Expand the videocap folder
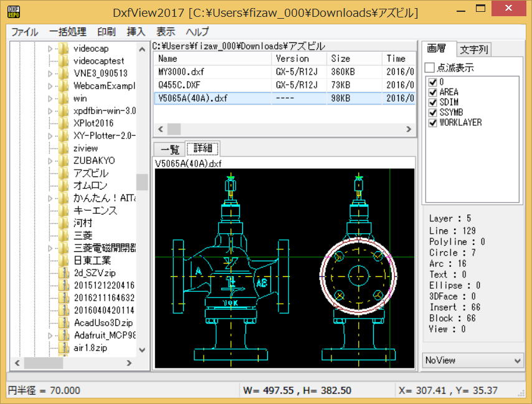 pyautogui.click(x=50, y=49)
